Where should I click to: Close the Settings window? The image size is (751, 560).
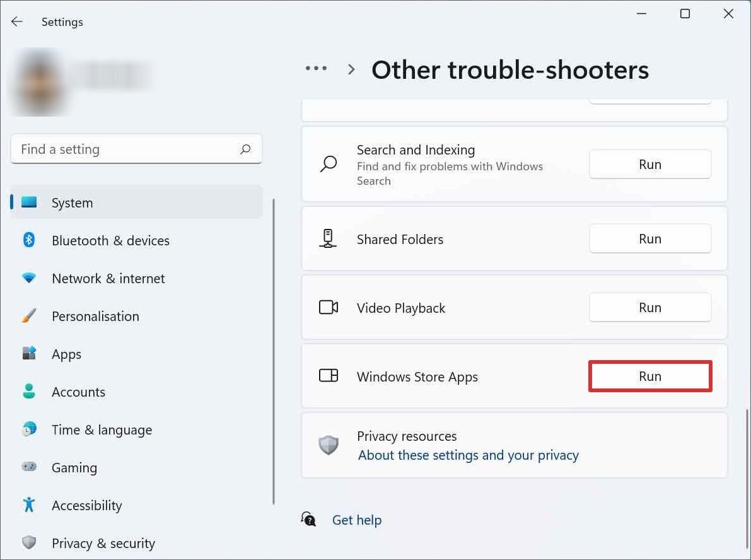point(728,14)
